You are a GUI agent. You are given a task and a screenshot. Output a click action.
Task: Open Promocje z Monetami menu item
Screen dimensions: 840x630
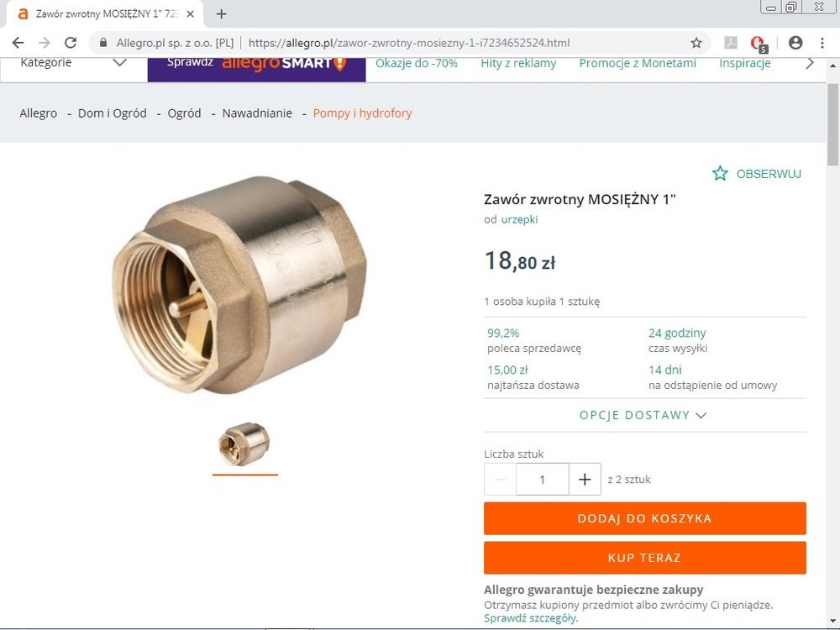click(x=638, y=63)
